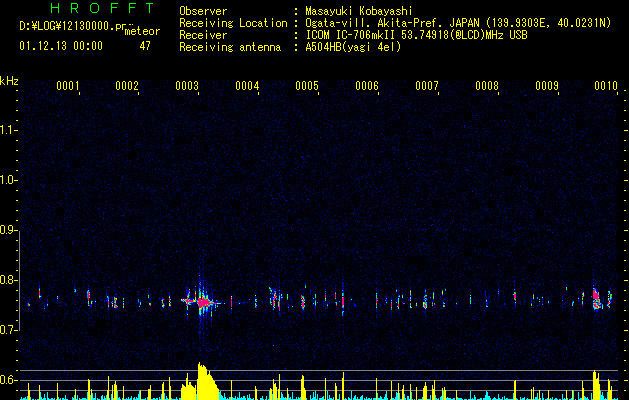Click time marker 0005
The height and width of the screenshot is (400, 629).
click(x=307, y=86)
